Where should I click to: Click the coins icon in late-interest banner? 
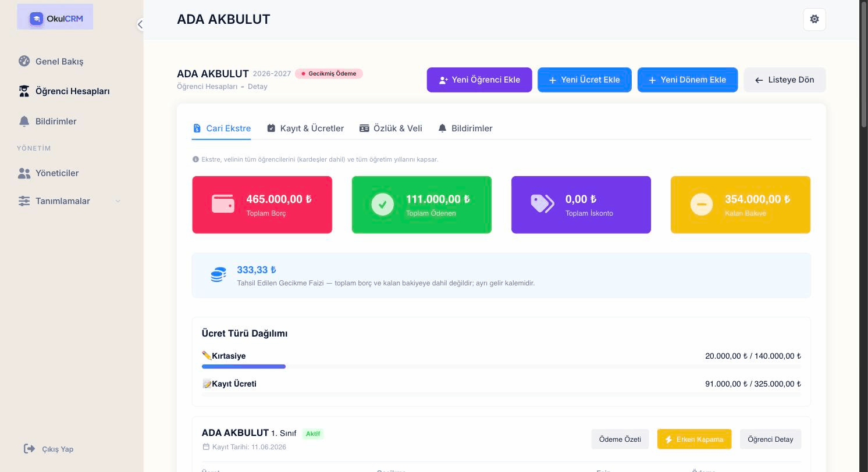[218, 275]
